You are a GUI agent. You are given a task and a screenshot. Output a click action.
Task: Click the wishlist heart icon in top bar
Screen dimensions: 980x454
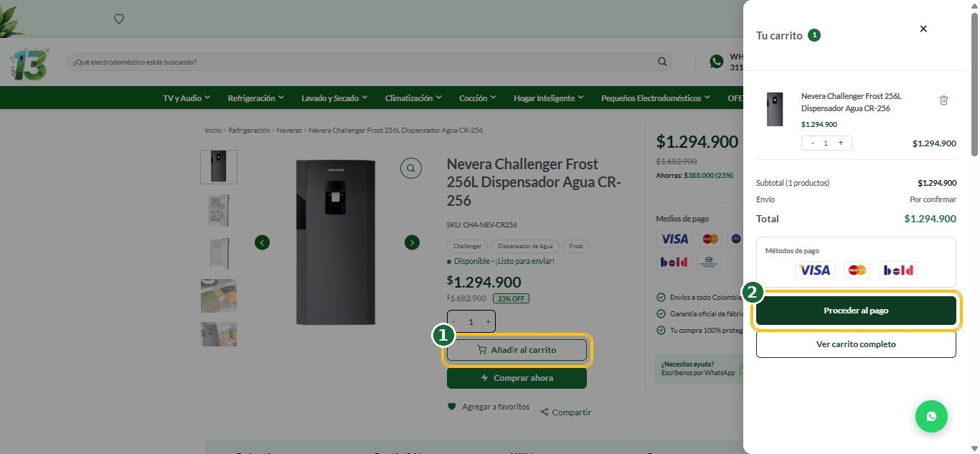(119, 19)
